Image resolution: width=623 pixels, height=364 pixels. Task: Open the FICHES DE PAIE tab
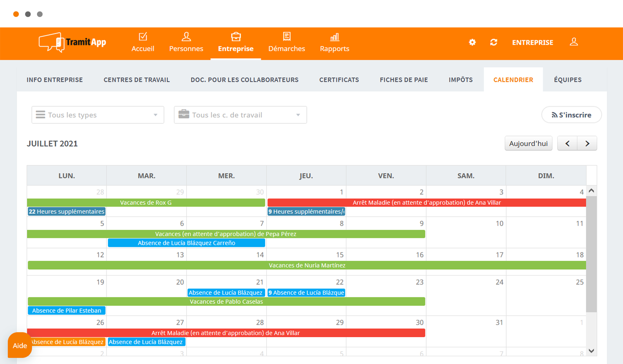point(404,80)
